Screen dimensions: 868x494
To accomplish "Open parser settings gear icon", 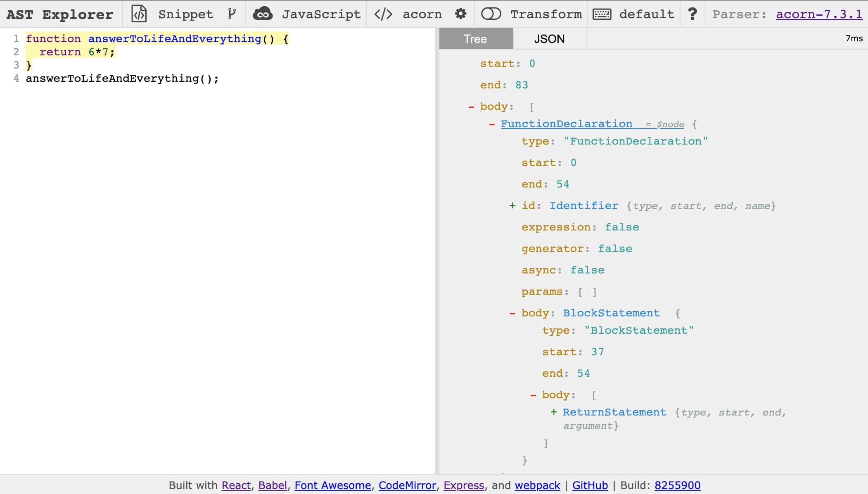I will 460,14.
